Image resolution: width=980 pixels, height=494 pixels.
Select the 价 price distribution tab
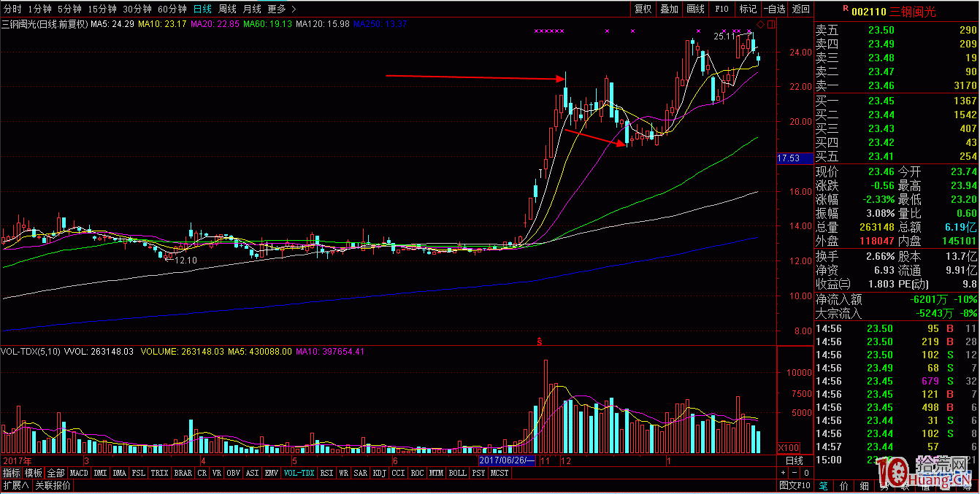pyautogui.click(x=845, y=485)
